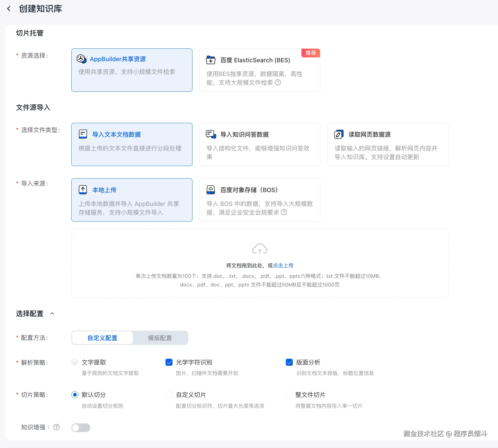Select the 默认切分 radio button
The height and width of the screenshot is (448, 498).
click(75, 395)
